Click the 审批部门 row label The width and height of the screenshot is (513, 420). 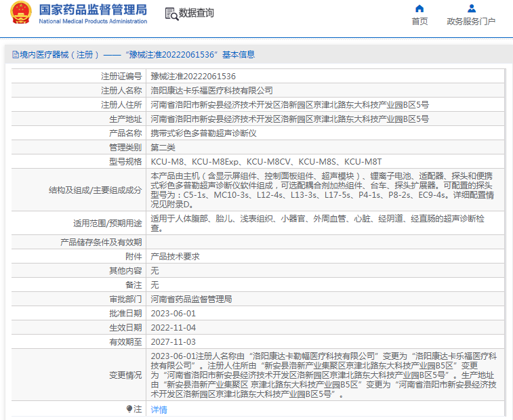pos(125,299)
